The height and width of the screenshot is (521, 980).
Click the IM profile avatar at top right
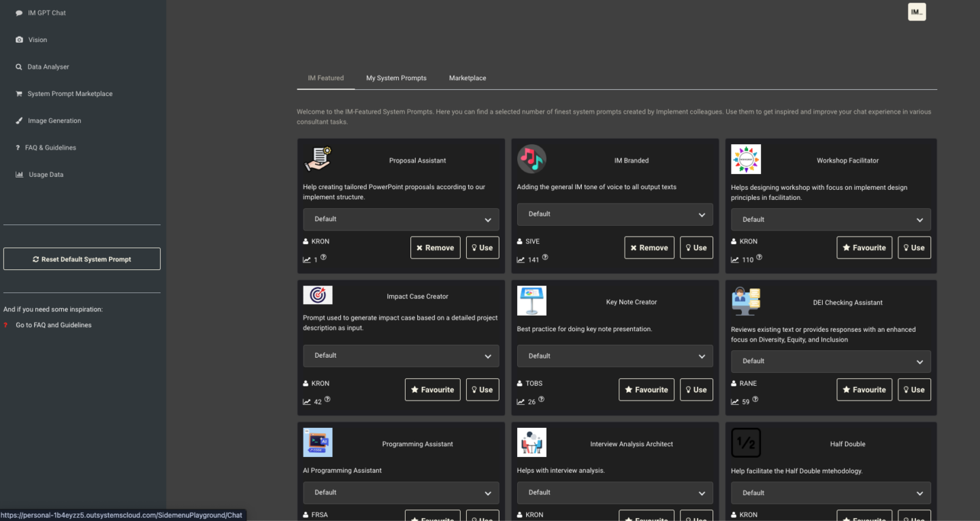(917, 12)
